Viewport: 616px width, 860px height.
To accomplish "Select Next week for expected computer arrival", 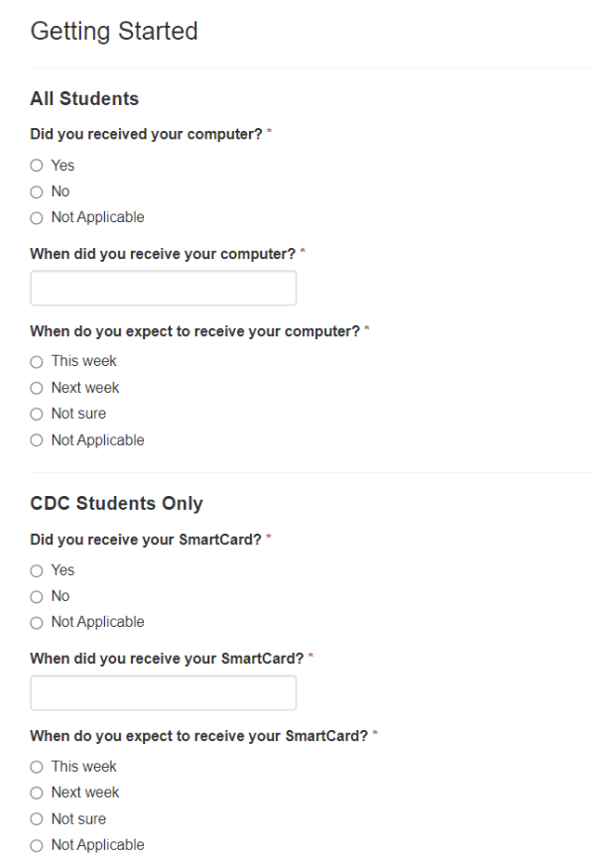I will (37, 388).
